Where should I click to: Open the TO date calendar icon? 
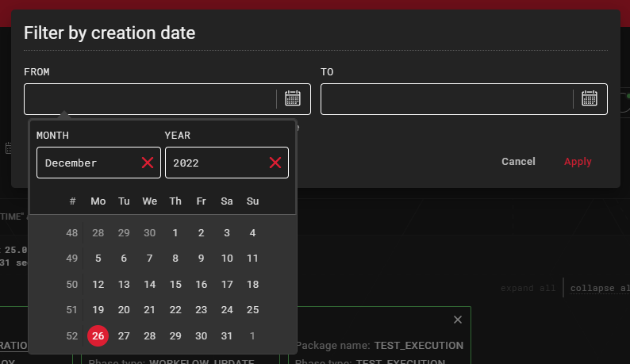(x=589, y=98)
